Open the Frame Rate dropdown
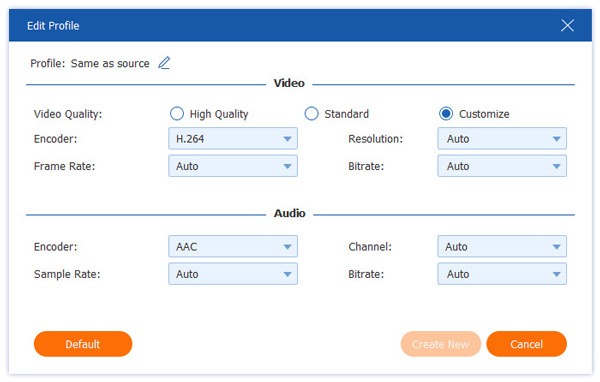Screen dimensions: 600x382 pos(233,166)
